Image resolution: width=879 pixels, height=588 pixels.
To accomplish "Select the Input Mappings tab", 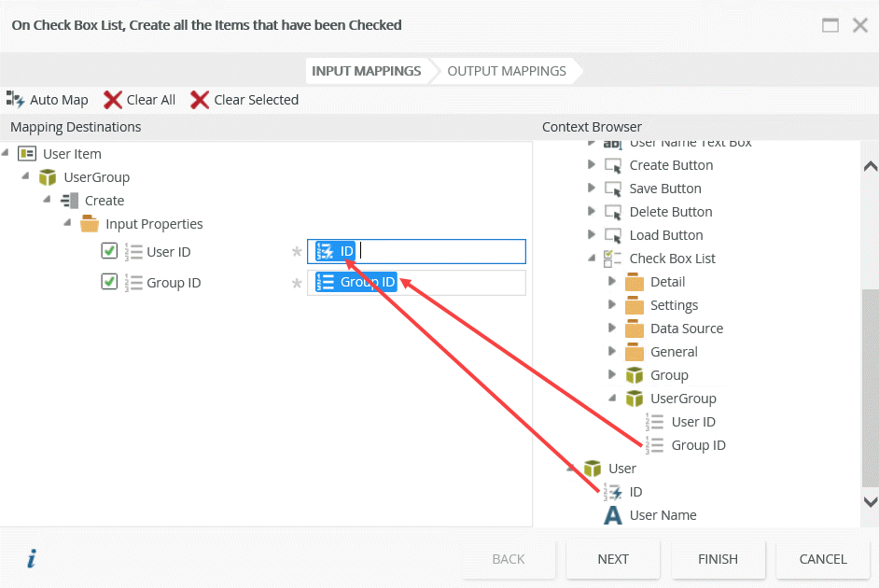I will 366,71.
